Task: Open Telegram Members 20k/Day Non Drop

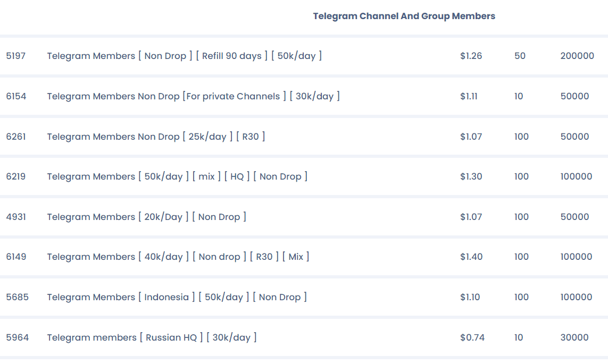Action: (146, 217)
